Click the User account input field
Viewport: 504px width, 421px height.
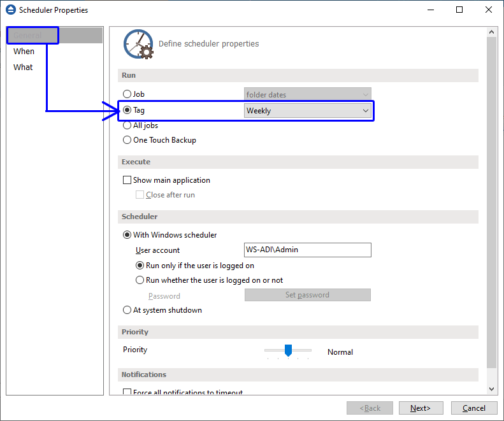pos(308,250)
